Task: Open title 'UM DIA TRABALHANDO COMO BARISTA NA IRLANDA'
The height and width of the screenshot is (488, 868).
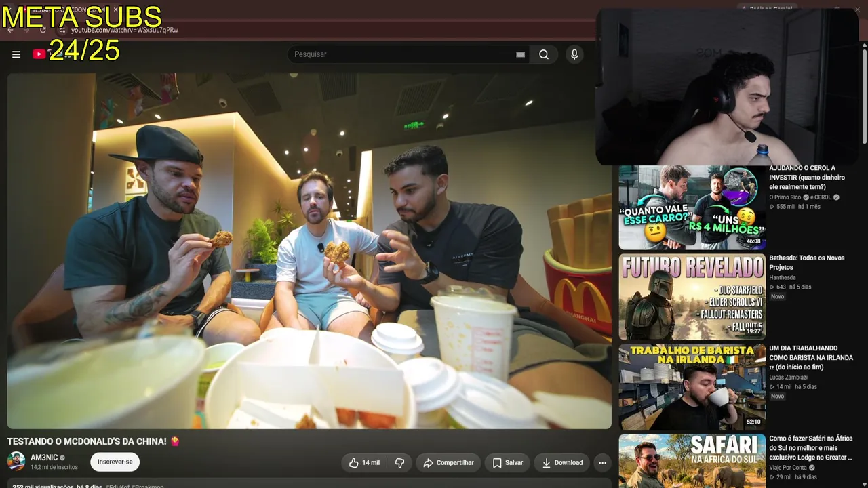Action: point(811,358)
